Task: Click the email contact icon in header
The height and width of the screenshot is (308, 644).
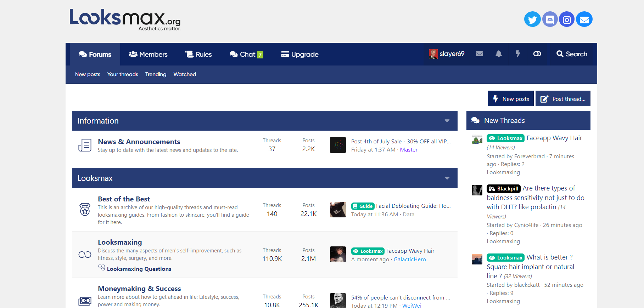Action: 584,19
